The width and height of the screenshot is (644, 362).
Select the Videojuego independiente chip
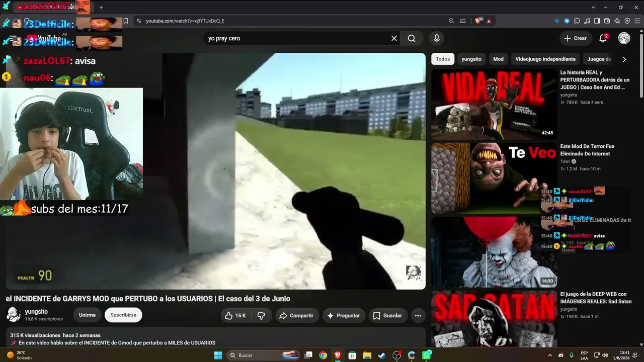click(545, 59)
